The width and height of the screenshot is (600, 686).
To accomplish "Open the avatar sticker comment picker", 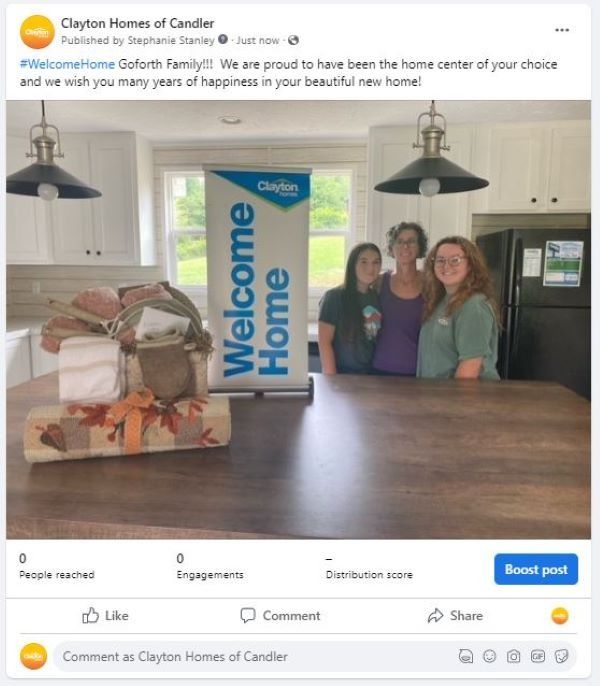I will pyautogui.click(x=466, y=656).
